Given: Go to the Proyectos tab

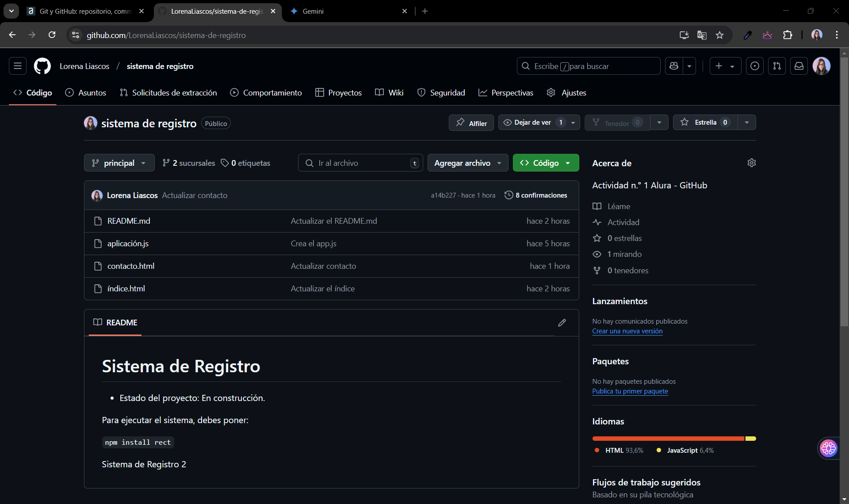Looking at the screenshot, I should (x=339, y=92).
